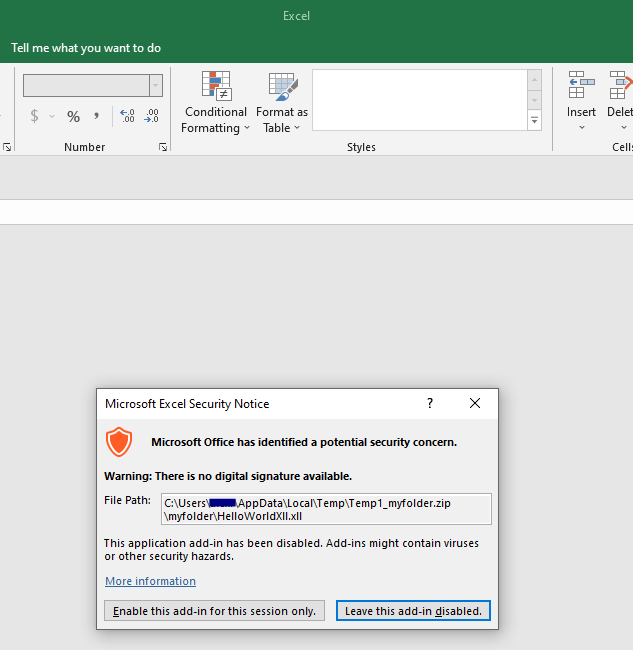Click the 'Number' group label
The image size is (633, 650).
pos(85,147)
